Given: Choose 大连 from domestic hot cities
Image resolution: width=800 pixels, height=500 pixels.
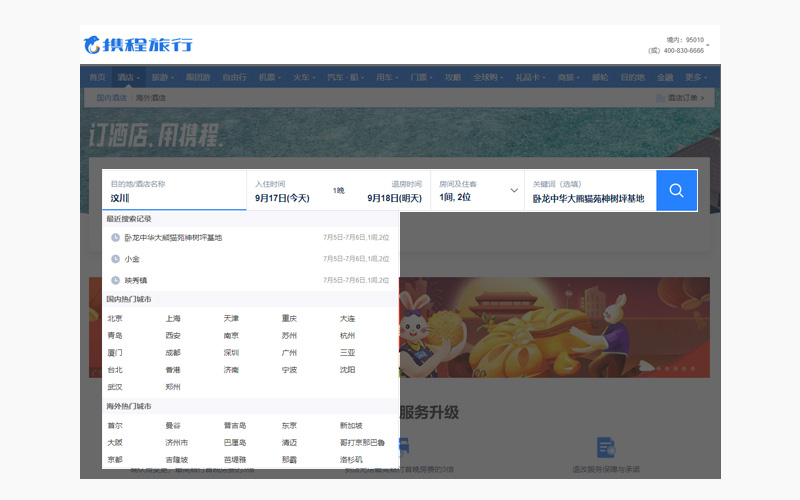Looking at the screenshot, I should 347,318.
